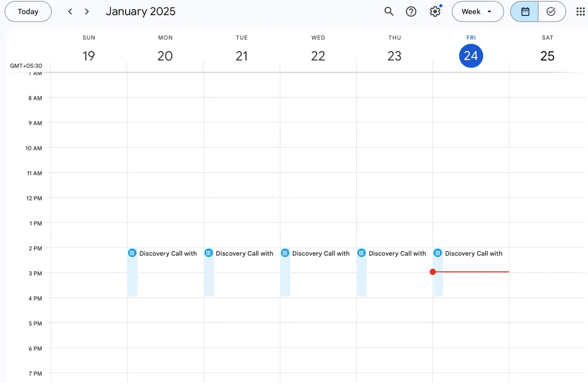Click the current-time red marker on Friday
588x383 pixels.
tap(433, 272)
